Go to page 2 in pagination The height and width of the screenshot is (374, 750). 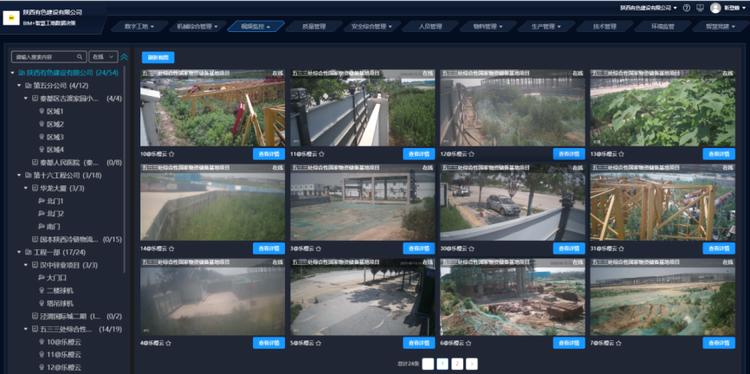point(457,364)
